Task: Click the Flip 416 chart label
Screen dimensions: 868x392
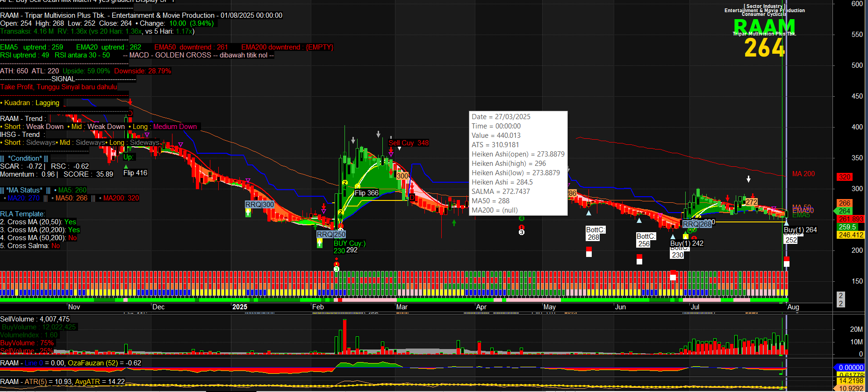Action: (135, 173)
